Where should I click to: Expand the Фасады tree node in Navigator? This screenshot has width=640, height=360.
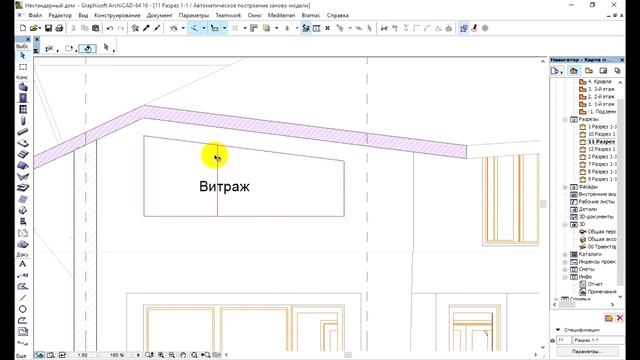pos(565,187)
